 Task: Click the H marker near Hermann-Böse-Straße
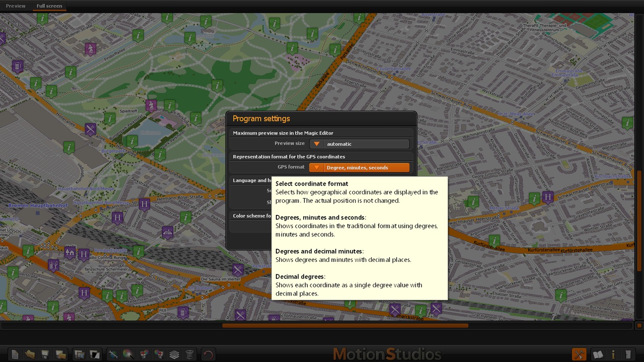pos(144,205)
